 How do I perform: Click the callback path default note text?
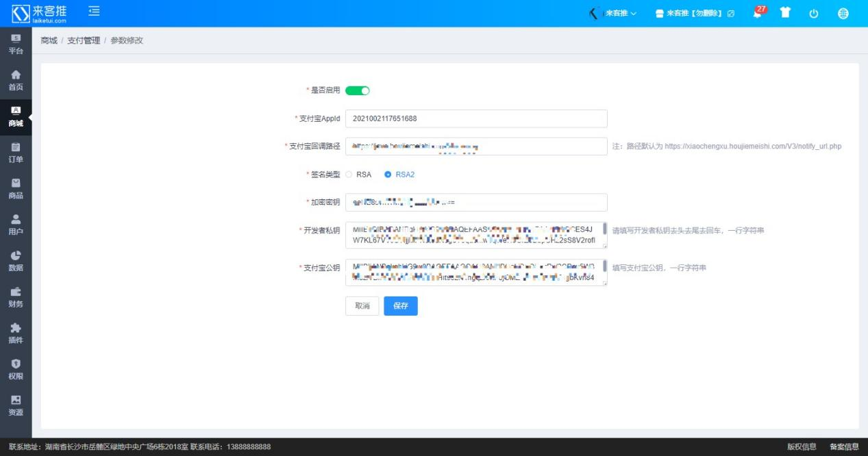(x=727, y=147)
